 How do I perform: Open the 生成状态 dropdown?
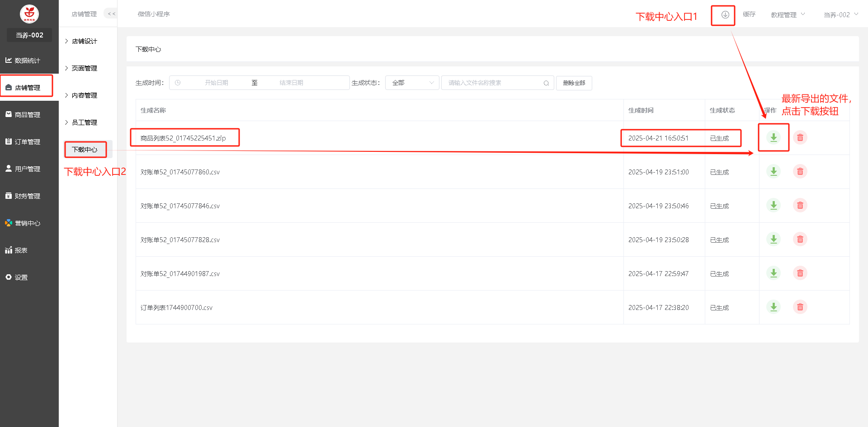point(412,83)
